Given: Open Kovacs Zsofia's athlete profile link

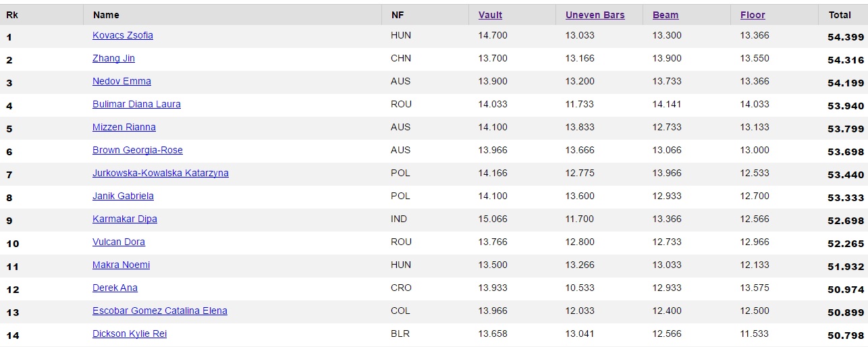Looking at the screenshot, I should [x=123, y=35].
